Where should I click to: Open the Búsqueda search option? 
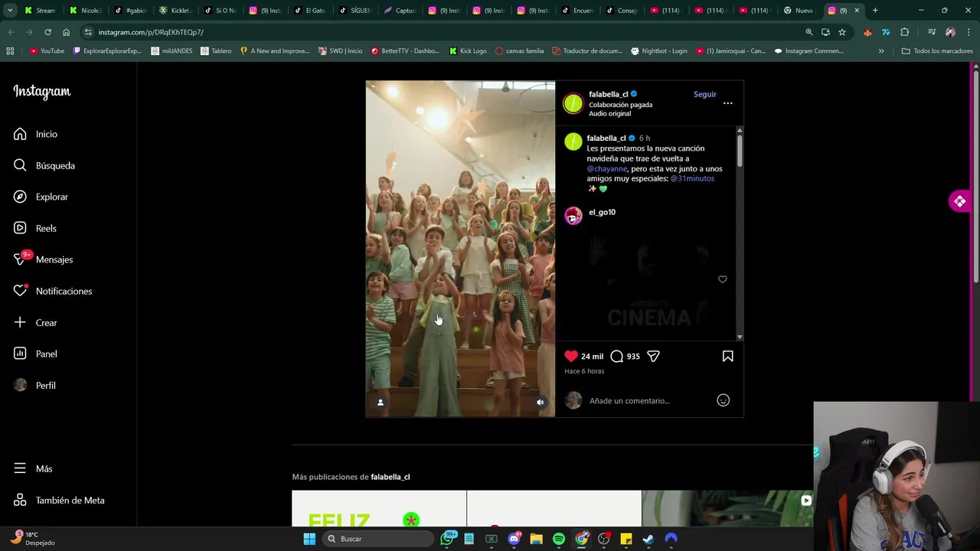pos(44,165)
